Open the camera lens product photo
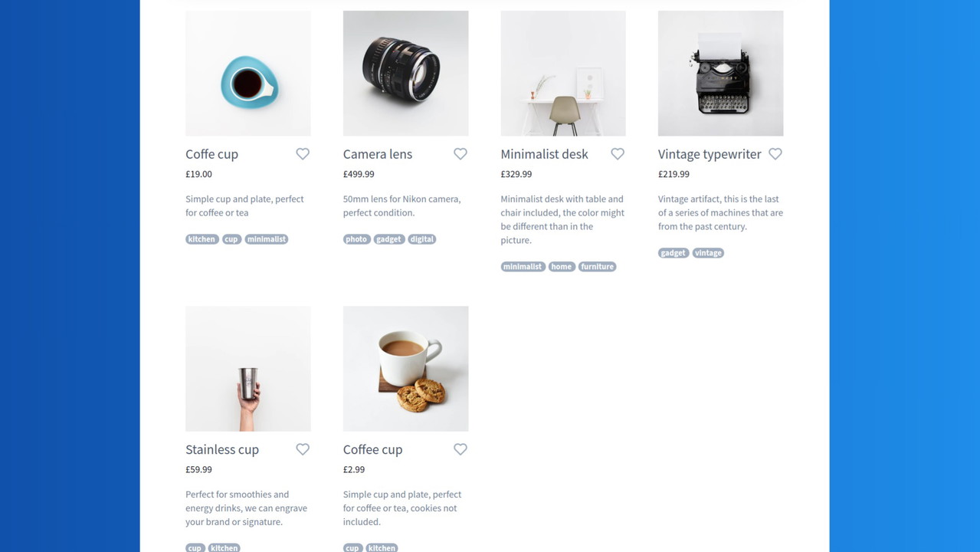The width and height of the screenshot is (980, 552). [x=405, y=74]
